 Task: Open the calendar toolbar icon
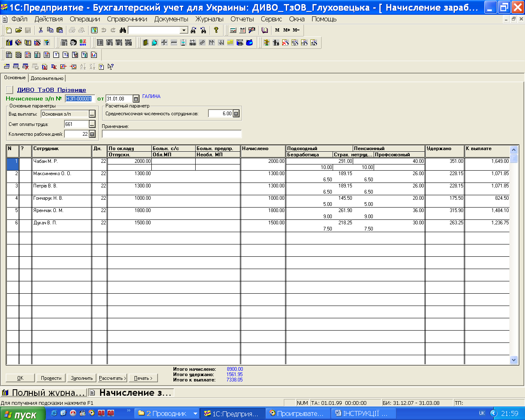pyautogui.click(x=242, y=30)
